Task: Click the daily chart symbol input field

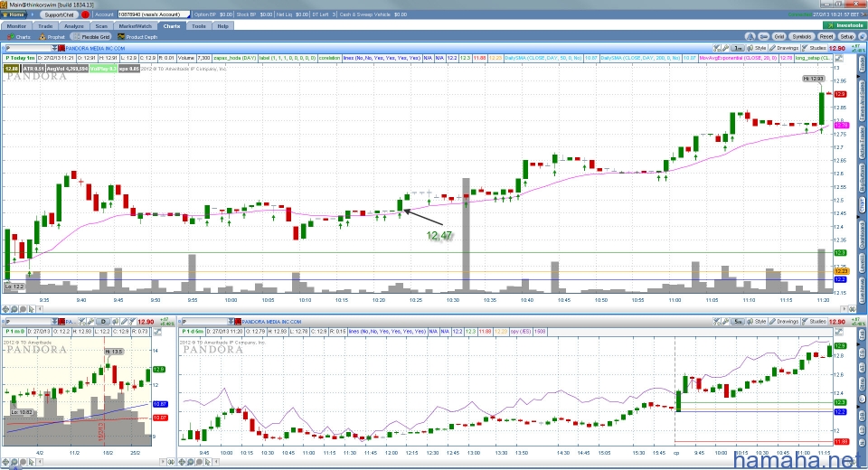Action: point(28,321)
